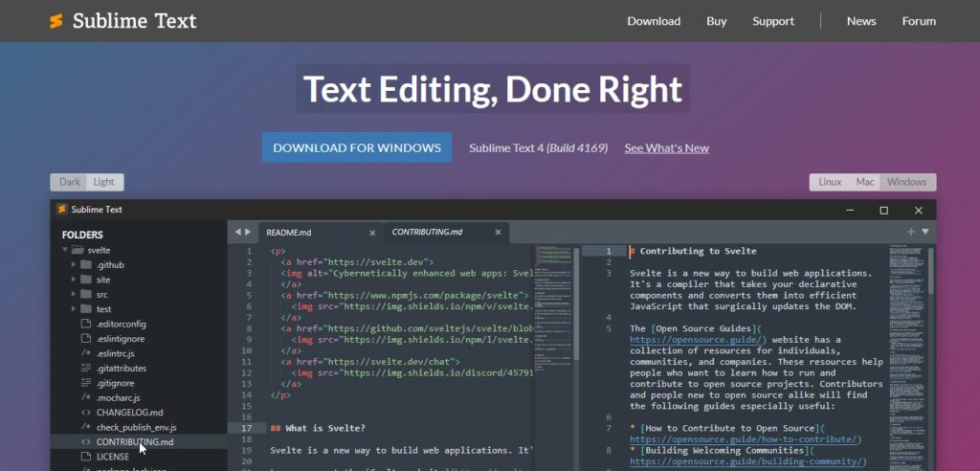Click the '# Contributing to Svelte' heading
The height and width of the screenshot is (471, 980).
tap(693, 251)
